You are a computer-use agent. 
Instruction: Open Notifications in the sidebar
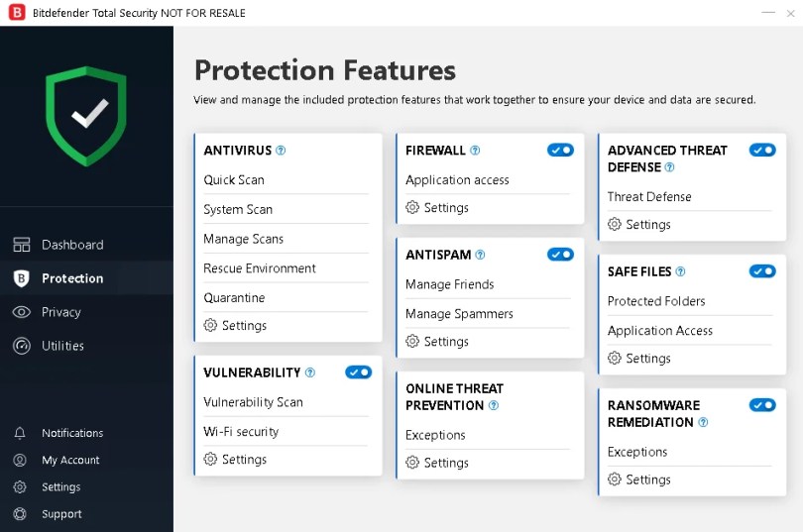[x=71, y=433]
